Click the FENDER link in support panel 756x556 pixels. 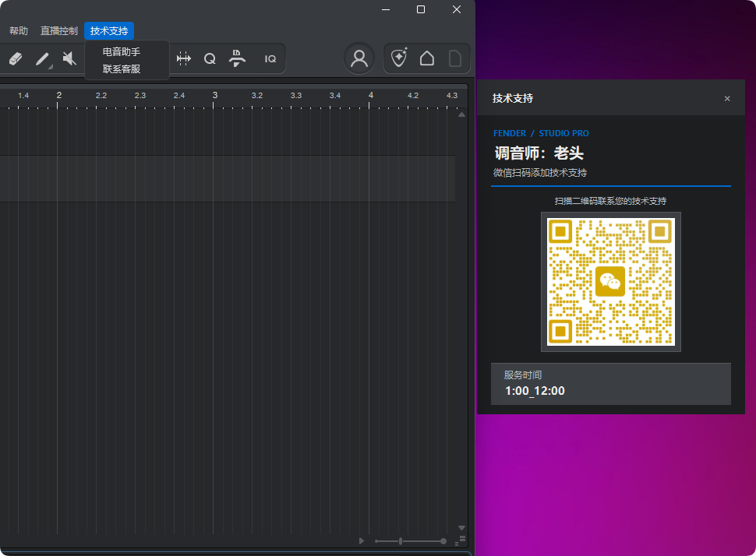coord(510,133)
